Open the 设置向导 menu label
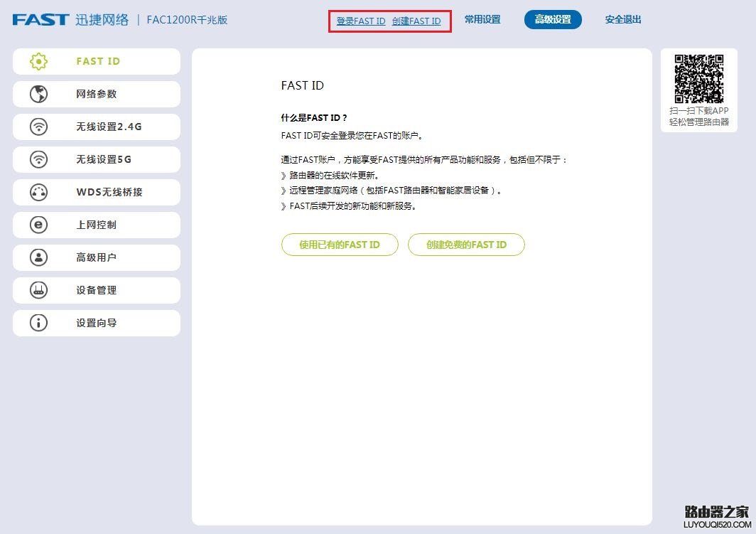 [x=97, y=323]
